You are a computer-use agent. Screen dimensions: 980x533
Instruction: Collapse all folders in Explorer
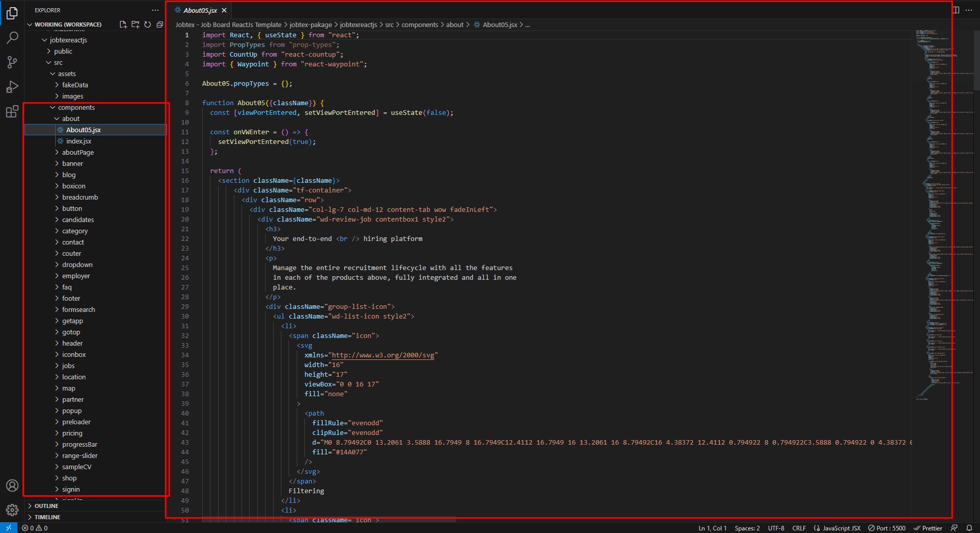(x=160, y=25)
